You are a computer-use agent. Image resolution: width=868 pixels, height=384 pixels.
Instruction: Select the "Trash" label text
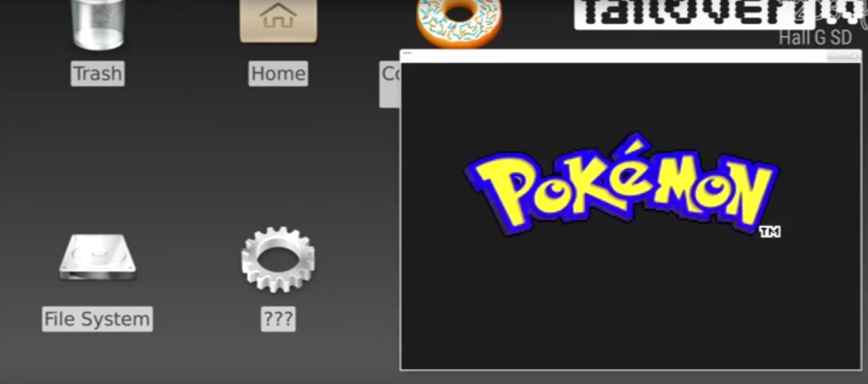pyautogui.click(x=98, y=73)
